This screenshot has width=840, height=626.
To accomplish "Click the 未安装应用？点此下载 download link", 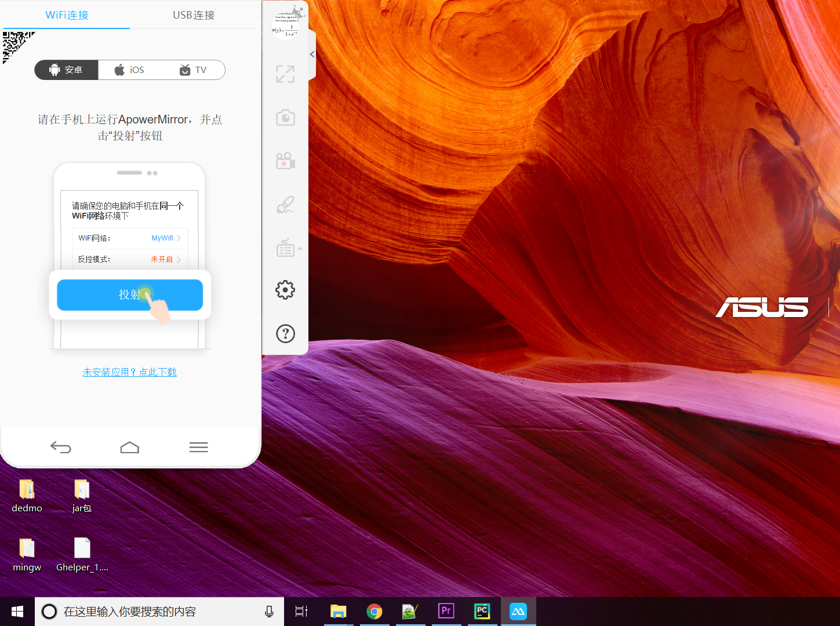I will click(x=130, y=372).
